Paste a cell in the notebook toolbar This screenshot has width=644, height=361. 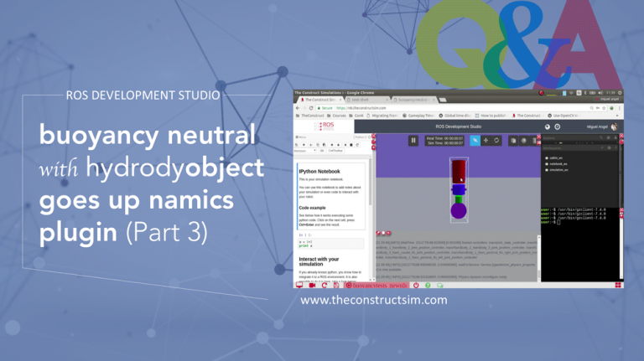(x=324, y=145)
